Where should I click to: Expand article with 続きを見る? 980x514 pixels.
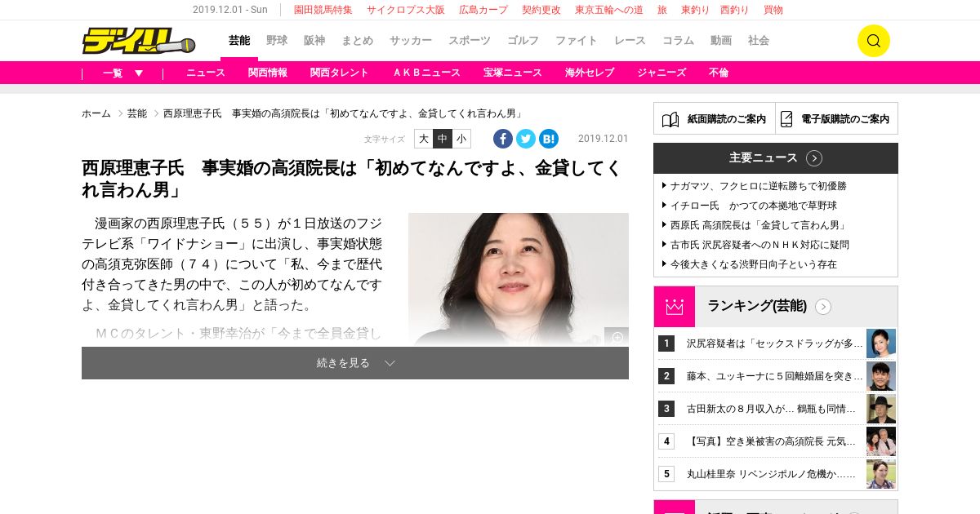coord(355,363)
